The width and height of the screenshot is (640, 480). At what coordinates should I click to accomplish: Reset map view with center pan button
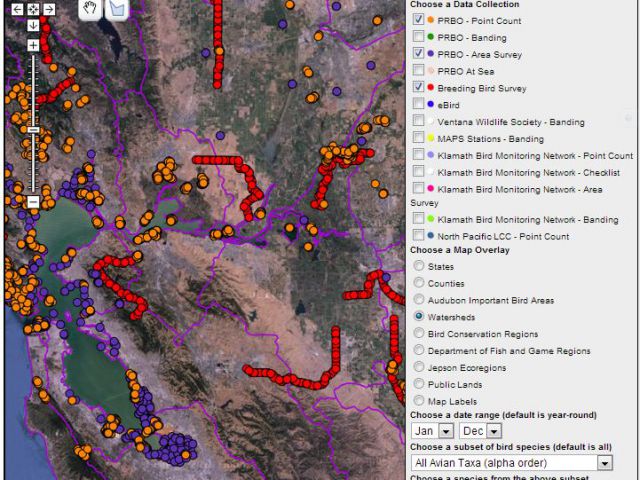[33, 9]
